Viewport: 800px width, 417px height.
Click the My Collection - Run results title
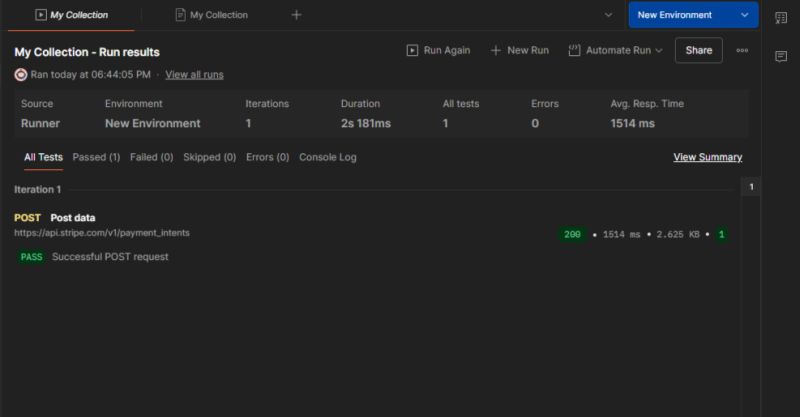point(87,52)
